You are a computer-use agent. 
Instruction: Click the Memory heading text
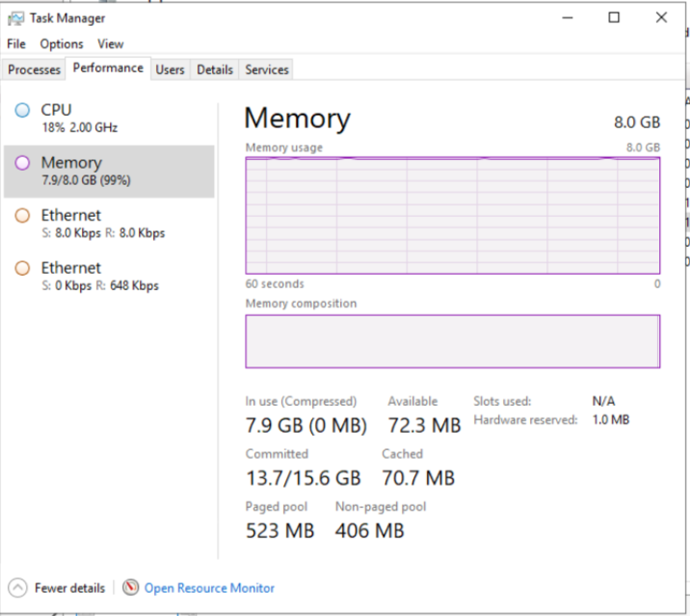tap(298, 119)
